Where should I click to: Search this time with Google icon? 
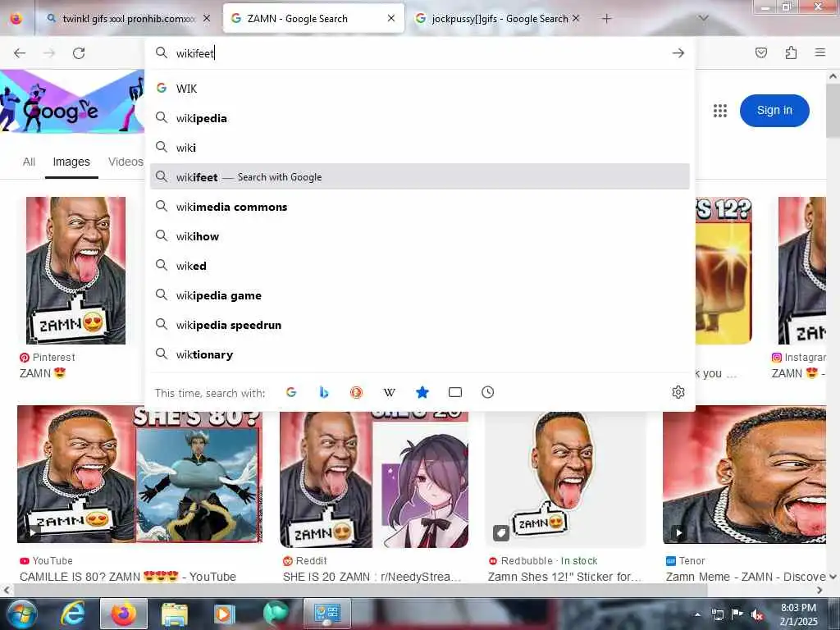point(291,392)
